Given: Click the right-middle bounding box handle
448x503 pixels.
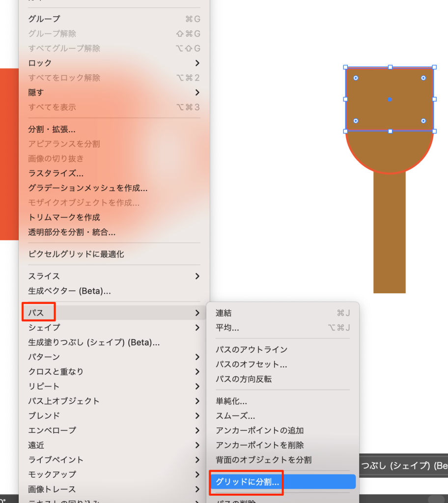Looking at the screenshot, I should [x=434, y=99].
